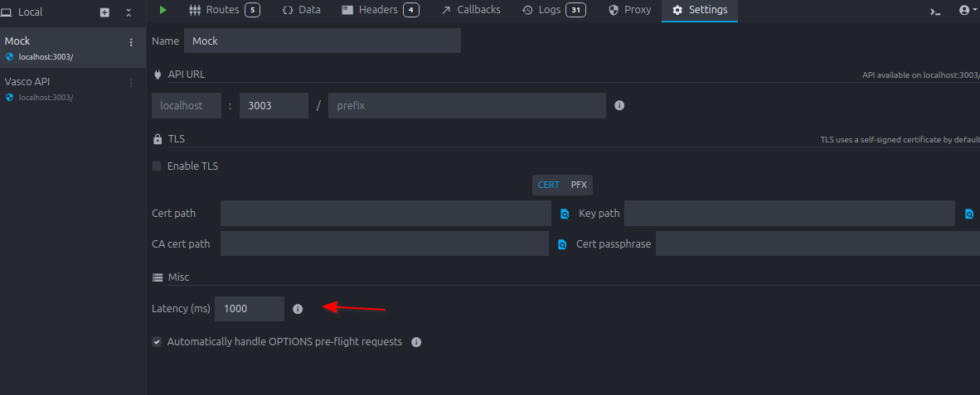The height and width of the screenshot is (395, 980).
Task: Show Latency info tooltip icon
Action: [x=298, y=309]
